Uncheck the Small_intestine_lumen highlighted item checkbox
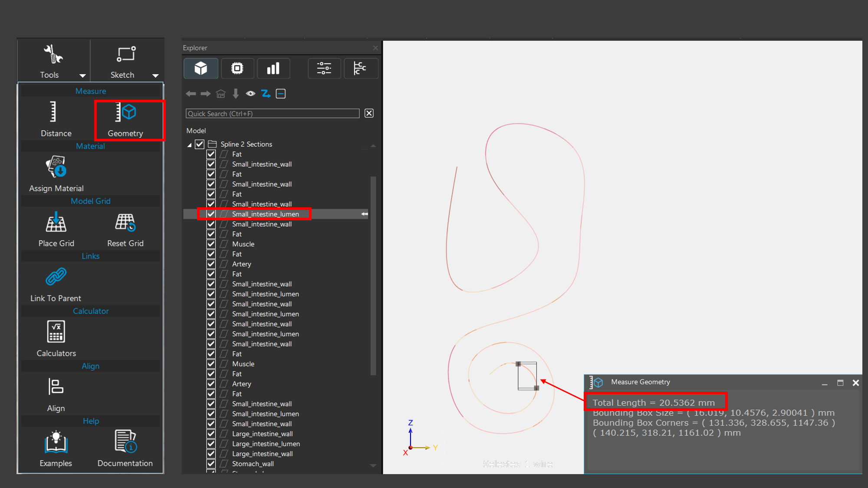The image size is (868, 488). [211, 214]
